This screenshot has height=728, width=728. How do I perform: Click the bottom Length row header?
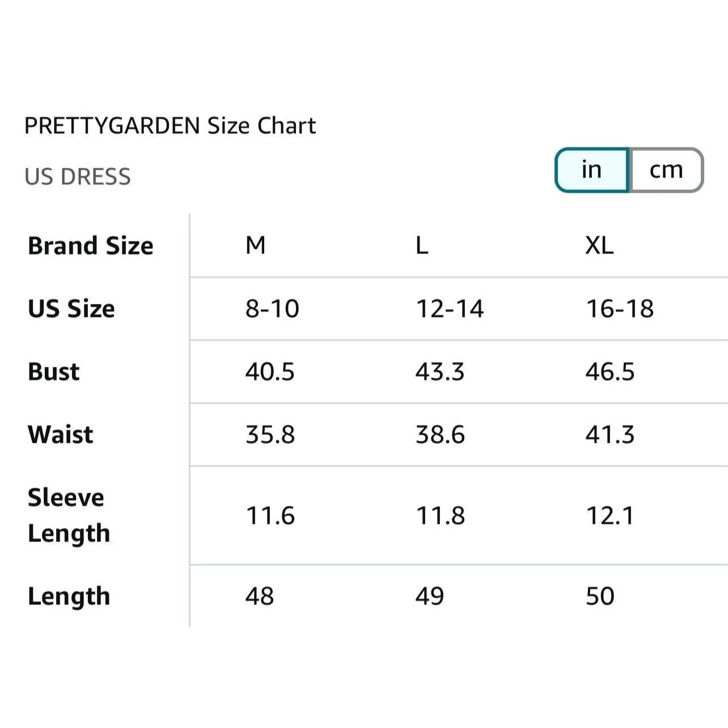pyautogui.click(x=69, y=596)
